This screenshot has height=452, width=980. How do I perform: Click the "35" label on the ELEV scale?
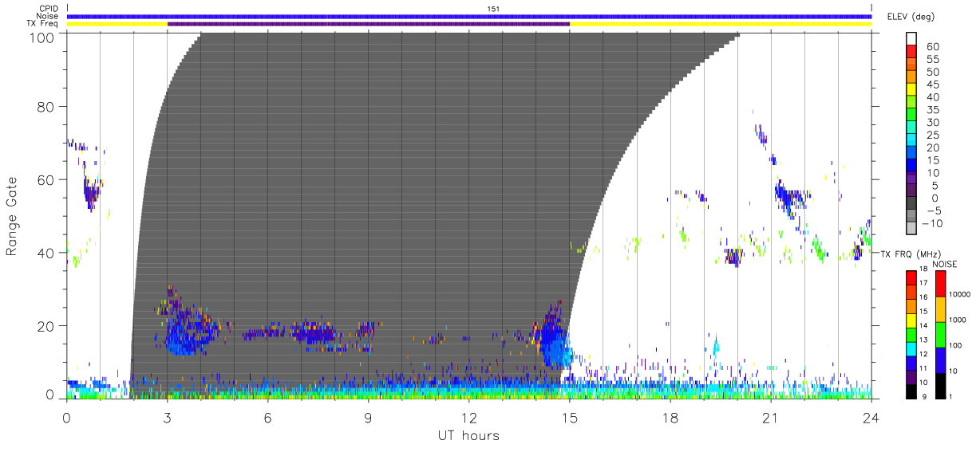[x=932, y=110]
